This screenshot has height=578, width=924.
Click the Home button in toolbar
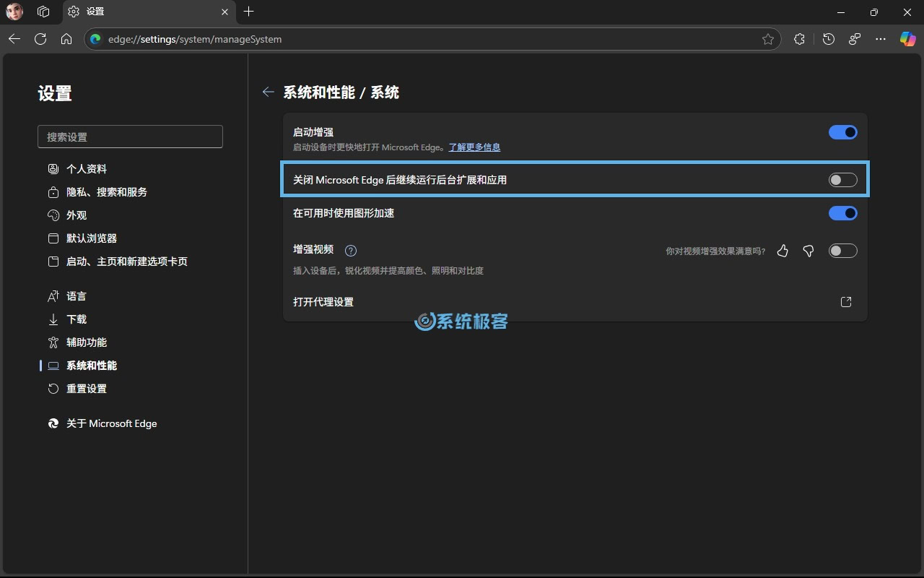tap(66, 39)
